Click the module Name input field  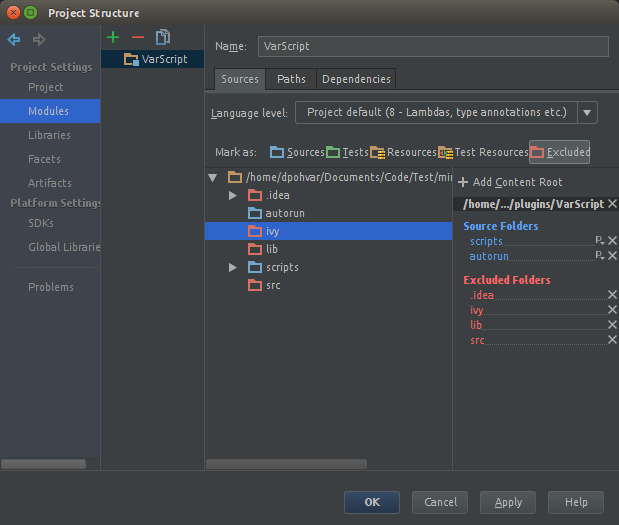[x=432, y=47]
